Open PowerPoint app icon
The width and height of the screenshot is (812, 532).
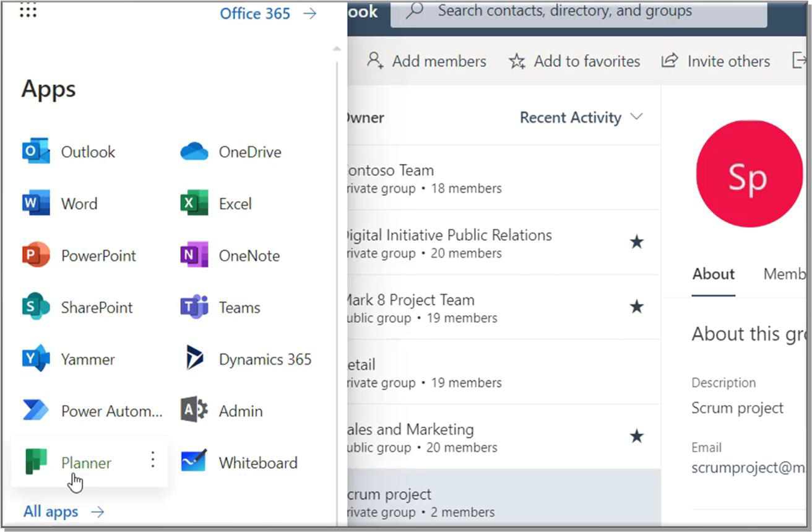click(36, 255)
